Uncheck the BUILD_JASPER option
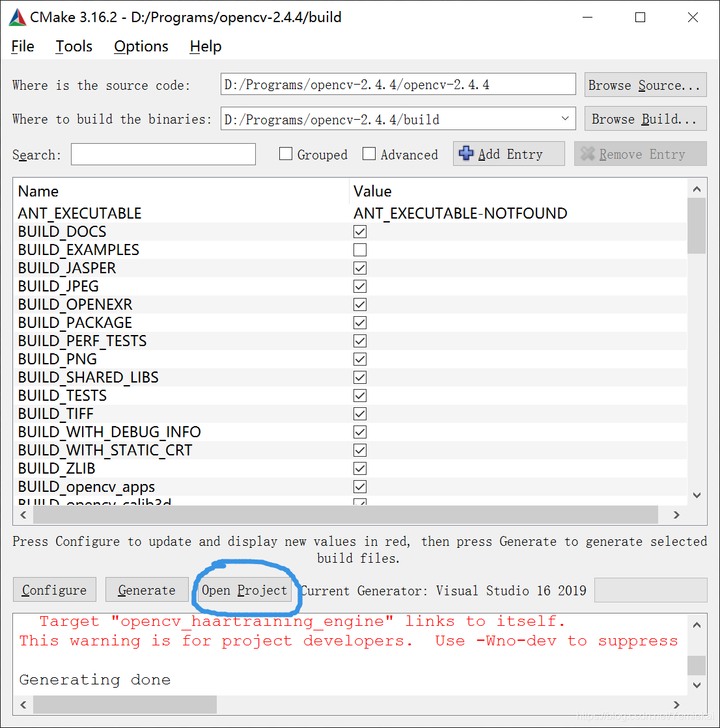The height and width of the screenshot is (728, 720). 360,268
